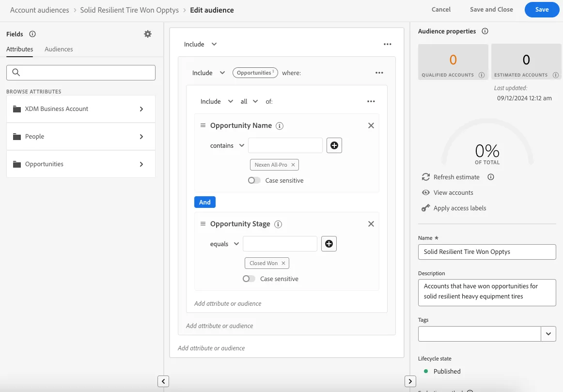Screen dimensions: 563x392
Task: Remove the Opportunity Stage condition
Action: [x=371, y=224]
